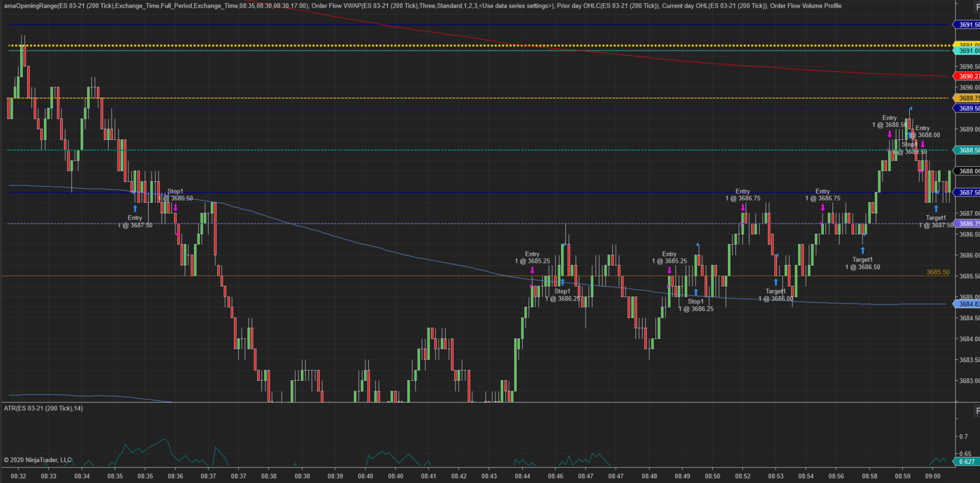The height and width of the screenshot is (483, 980).
Task: Click the red 3690.27 VWAP price marker
Action: 967,77
